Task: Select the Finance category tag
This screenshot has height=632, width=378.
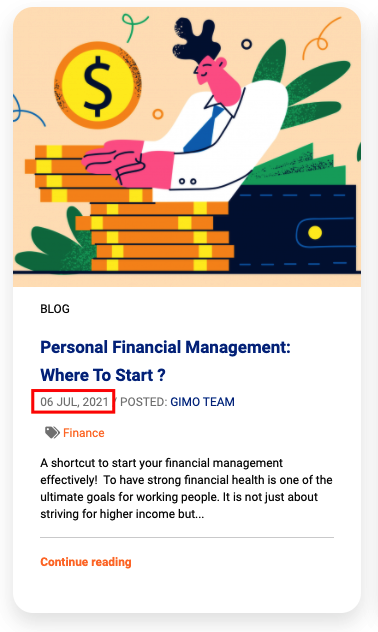Action: click(x=84, y=433)
